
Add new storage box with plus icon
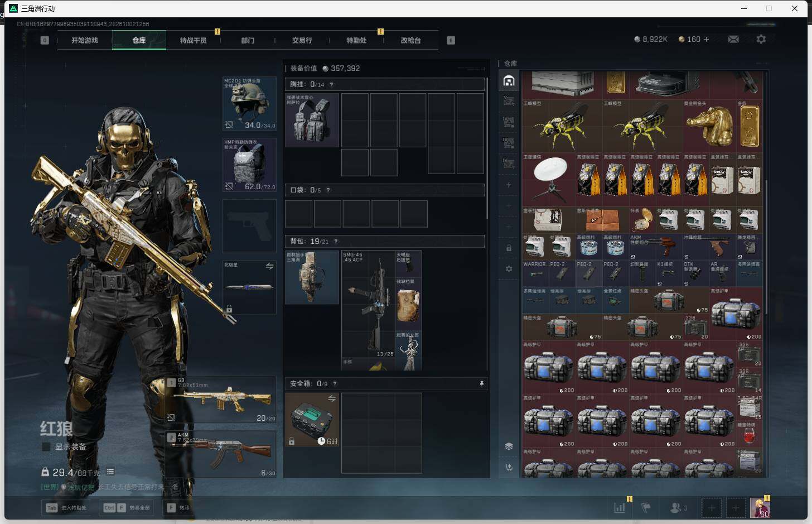[x=509, y=185]
